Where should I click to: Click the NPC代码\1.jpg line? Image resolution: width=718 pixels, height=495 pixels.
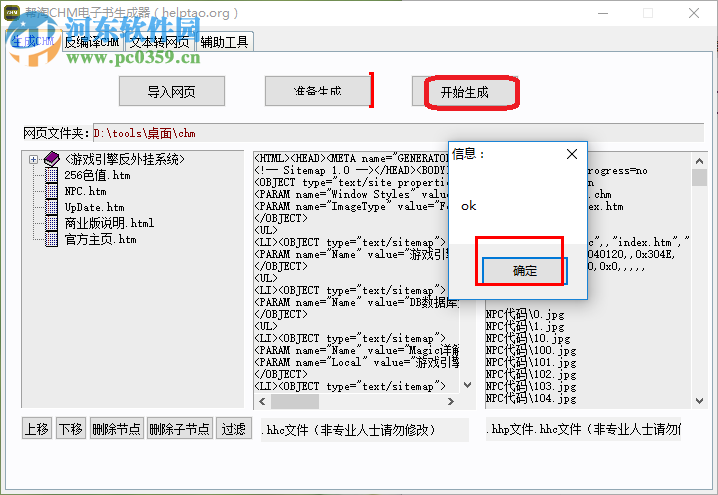[x=525, y=326]
